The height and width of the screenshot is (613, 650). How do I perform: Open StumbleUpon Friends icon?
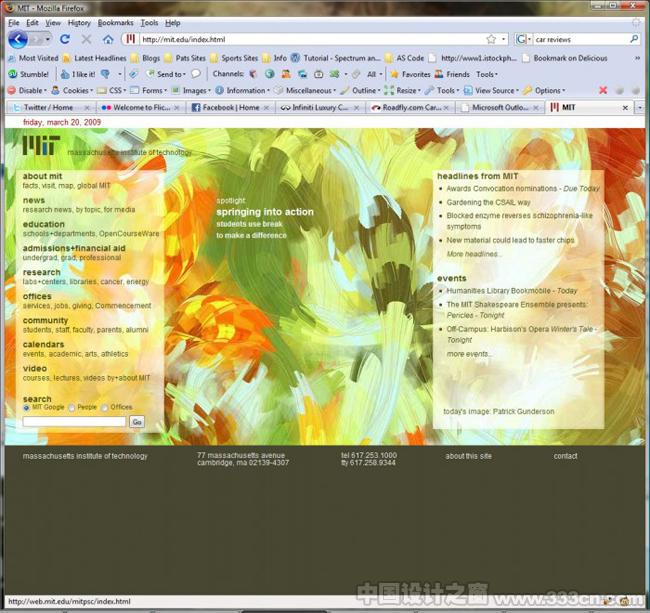pyautogui.click(x=452, y=74)
